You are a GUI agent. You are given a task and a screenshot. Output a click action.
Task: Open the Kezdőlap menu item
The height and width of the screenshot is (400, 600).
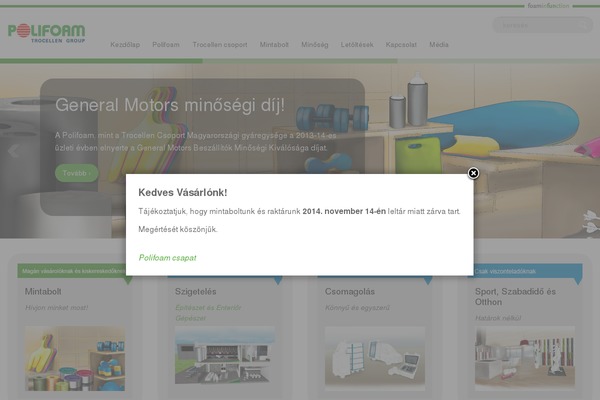[x=125, y=45]
